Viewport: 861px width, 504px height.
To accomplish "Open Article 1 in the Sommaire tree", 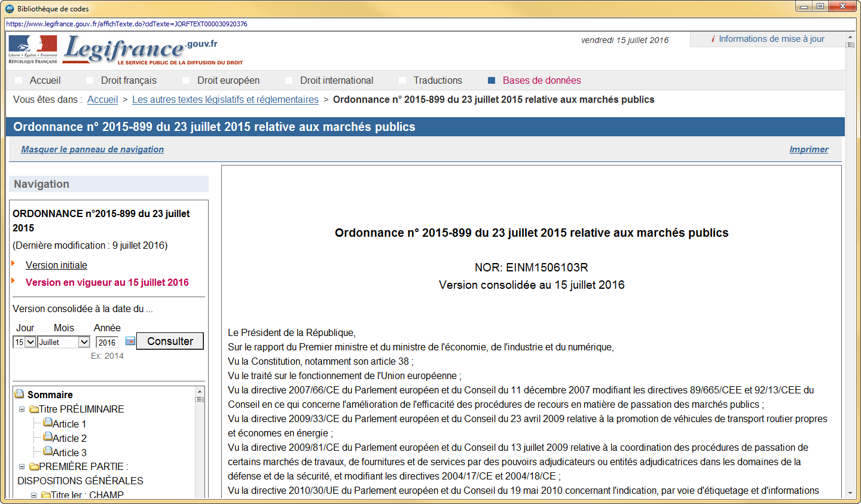I will click(x=69, y=424).
